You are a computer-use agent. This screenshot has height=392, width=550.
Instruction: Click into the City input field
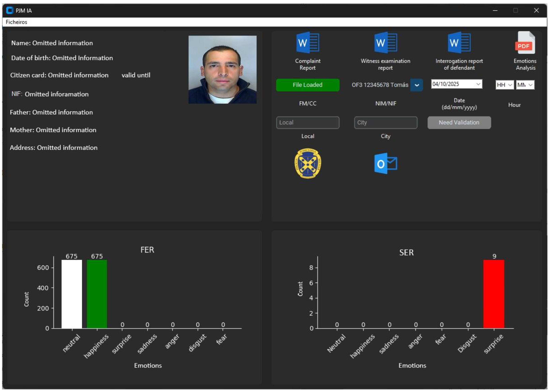[x=385, y=123]
